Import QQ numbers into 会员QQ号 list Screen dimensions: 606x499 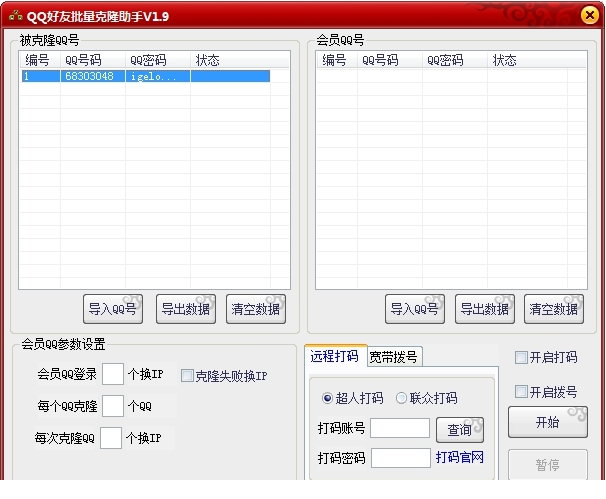[x=415, y=309]
